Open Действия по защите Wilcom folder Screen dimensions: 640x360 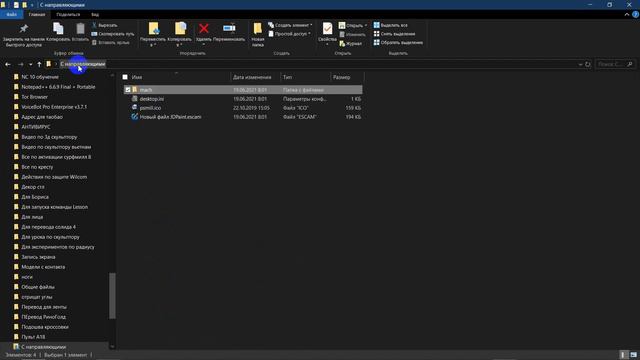(54, 177)
